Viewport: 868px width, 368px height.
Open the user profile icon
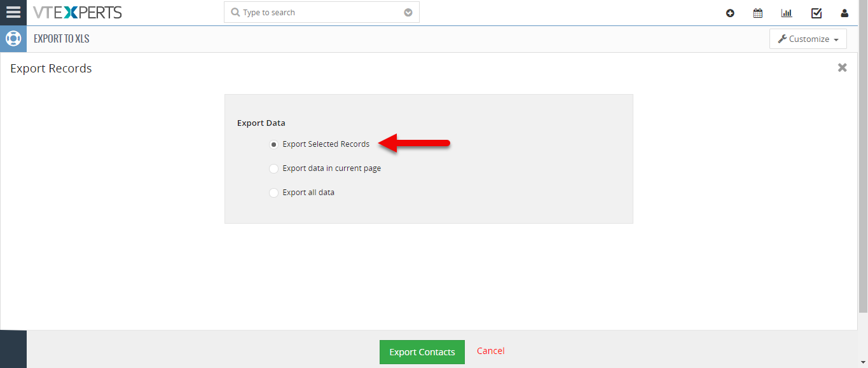click(x=844, y=13)
